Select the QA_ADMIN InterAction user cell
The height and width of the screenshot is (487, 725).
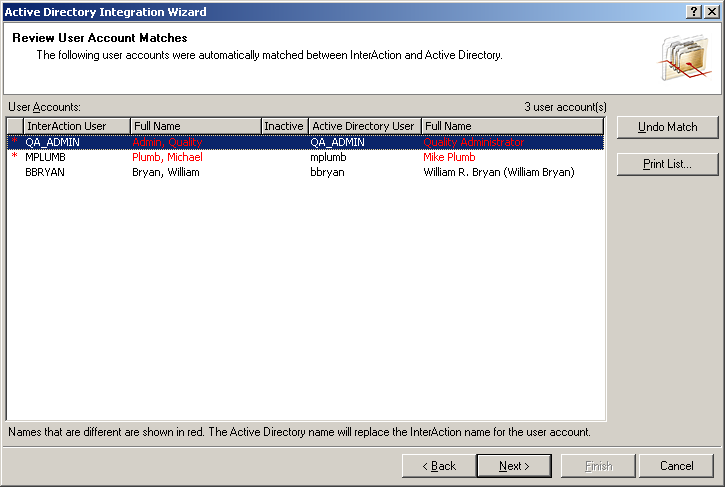[52, 142]
